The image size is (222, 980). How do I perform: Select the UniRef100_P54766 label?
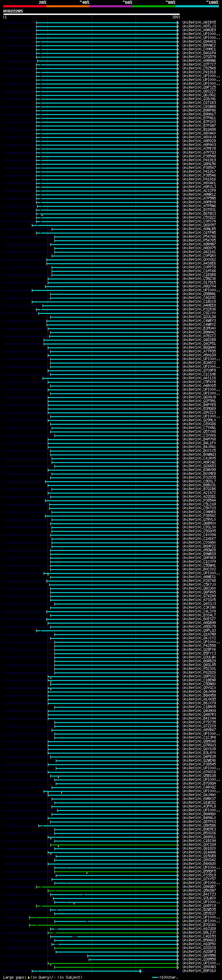pos(199,237)
